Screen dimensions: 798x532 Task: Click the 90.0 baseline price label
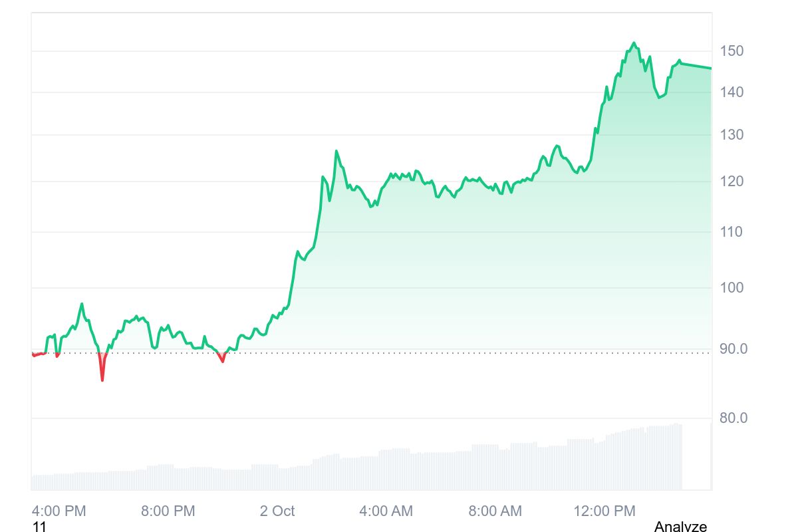pyautogui.click(x=733, y=348)
